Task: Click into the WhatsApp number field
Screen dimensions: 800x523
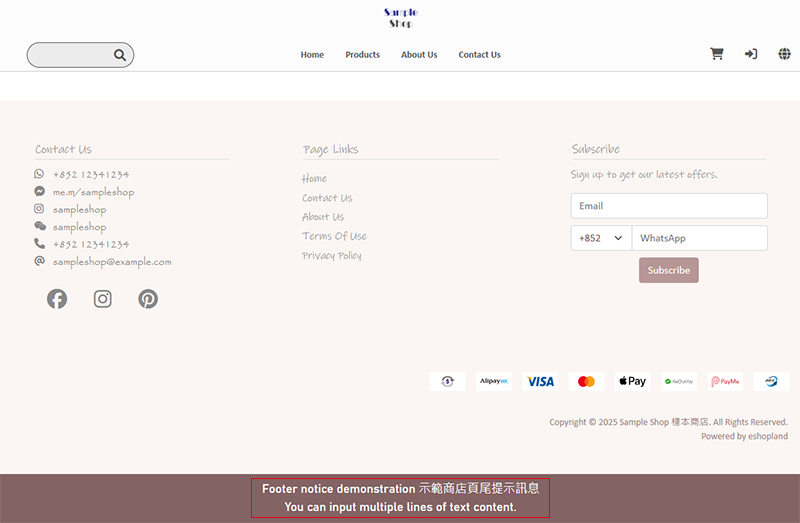Action: tap(699, 238)
